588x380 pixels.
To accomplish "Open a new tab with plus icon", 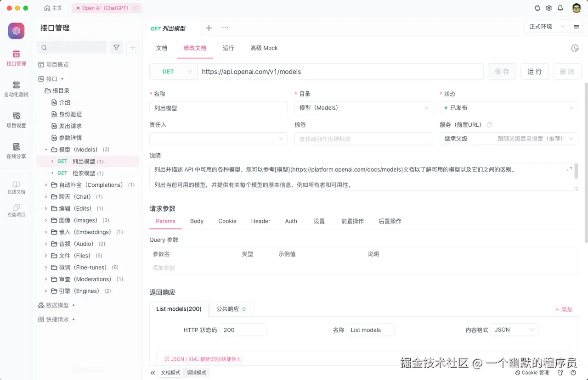I will (209, 28).
